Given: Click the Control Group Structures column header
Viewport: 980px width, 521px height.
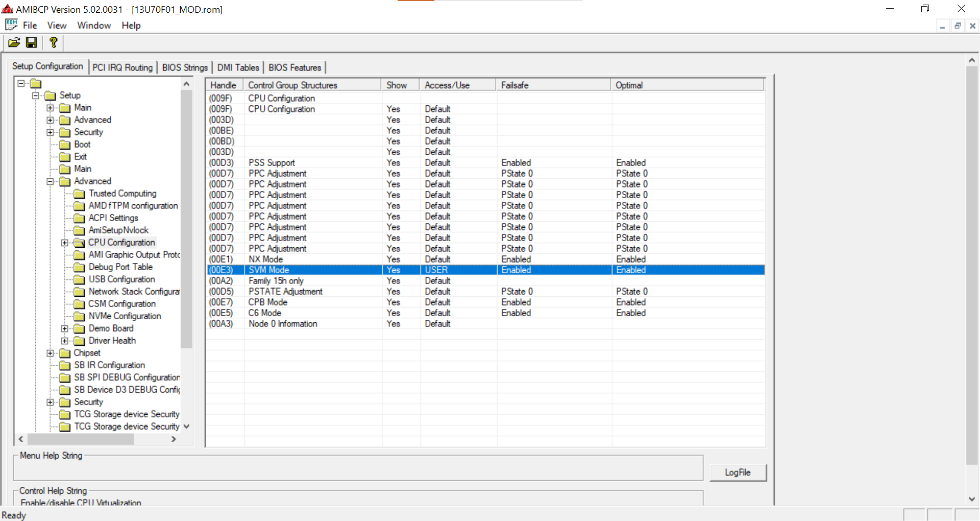Looking at the screenshot, I should point(312,85).
